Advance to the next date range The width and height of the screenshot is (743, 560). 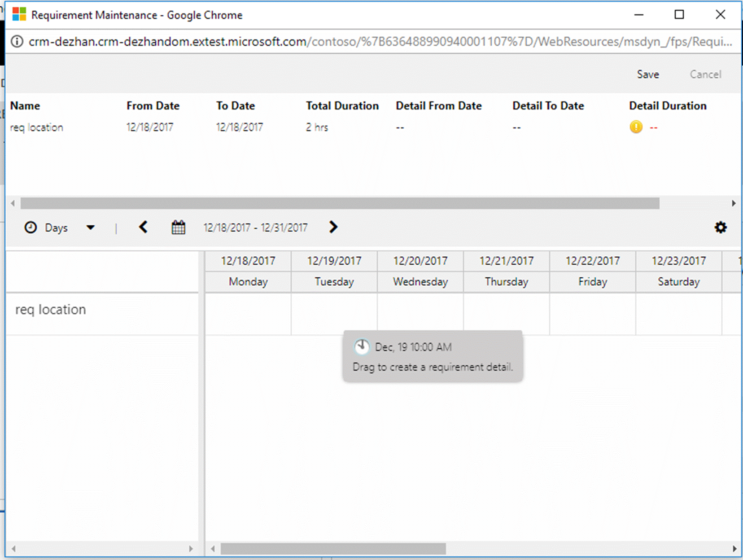(x=333, y=227)
